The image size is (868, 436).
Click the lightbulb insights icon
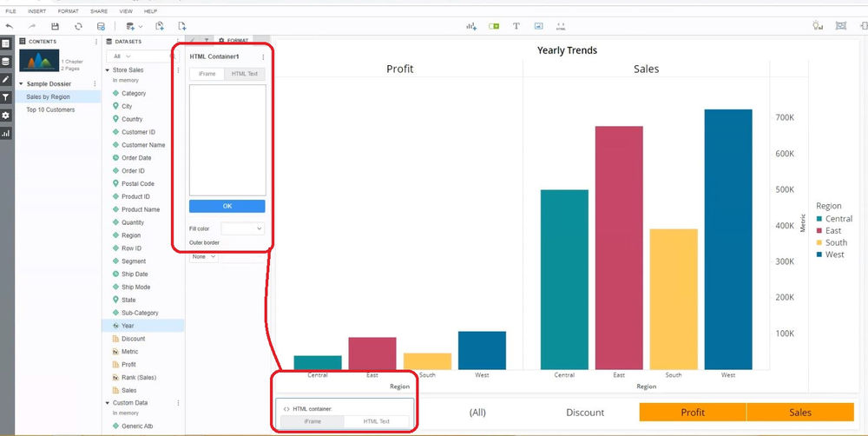(x=818, y=25)
